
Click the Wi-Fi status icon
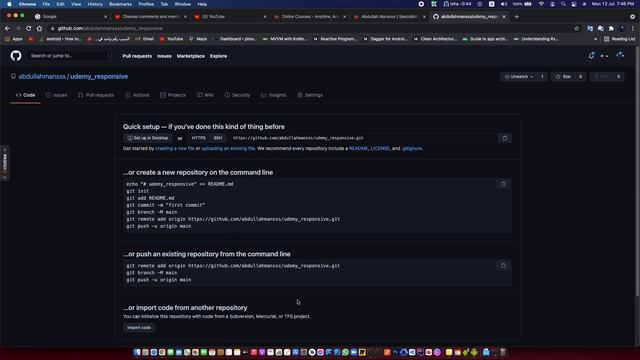coord(541,4)
